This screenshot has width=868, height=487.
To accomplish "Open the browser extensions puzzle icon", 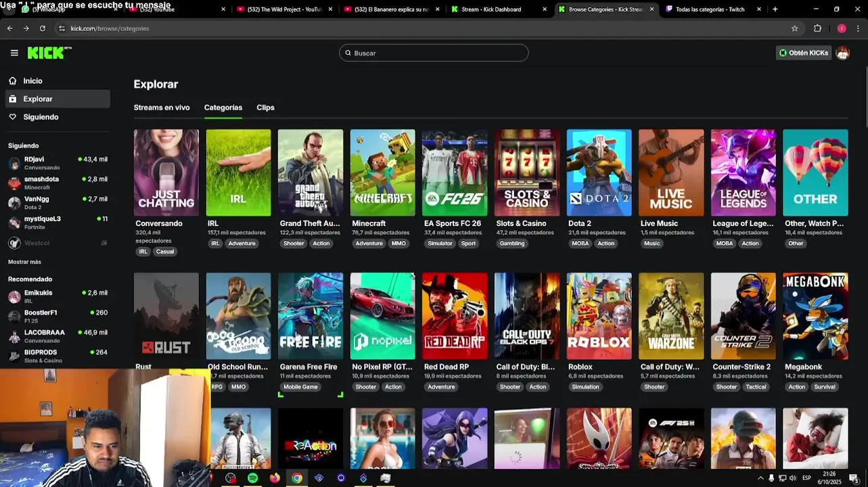I will coord(817,28).
